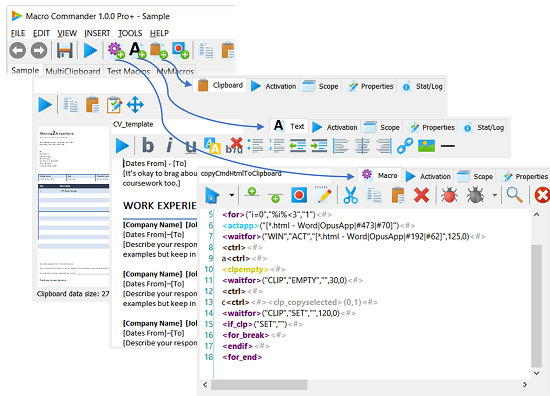Screen dimensions: 550x396
Task: Open the Scope tab of the Text panel
Action: (x=382, y=127)
